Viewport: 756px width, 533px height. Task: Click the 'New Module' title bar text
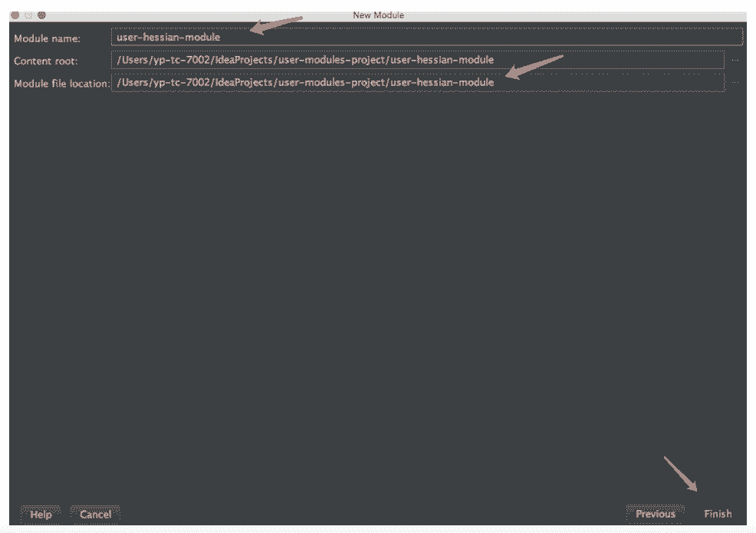pyautogui.click(x=378, y=15)
